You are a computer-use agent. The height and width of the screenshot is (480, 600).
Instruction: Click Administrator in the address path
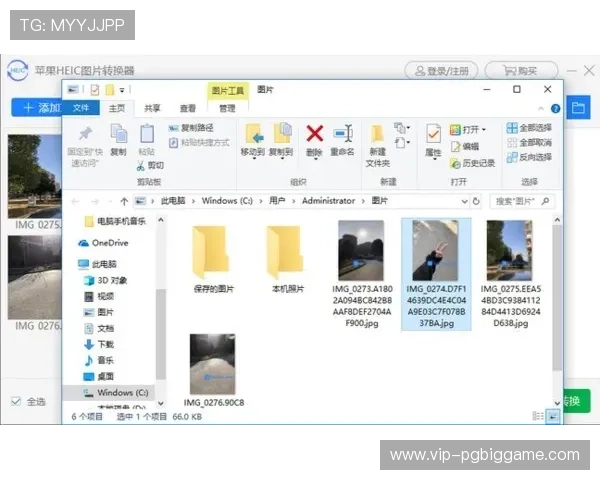pyautogui.click(x=328, y=201)
